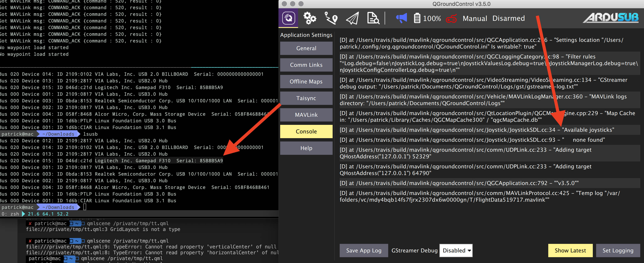Open the MAVLink settings panel

coord(306,115)
